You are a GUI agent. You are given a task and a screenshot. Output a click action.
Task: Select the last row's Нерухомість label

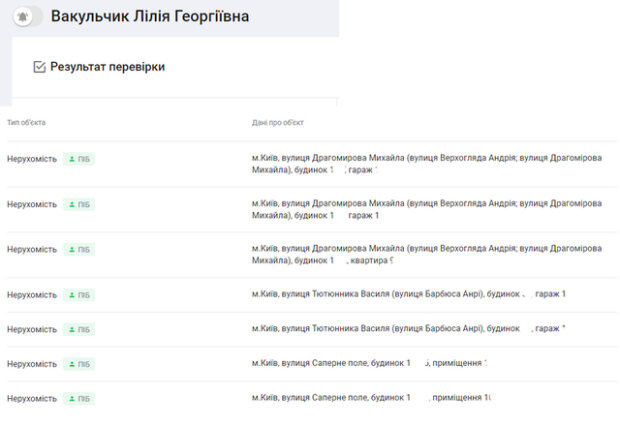(32, 398)
